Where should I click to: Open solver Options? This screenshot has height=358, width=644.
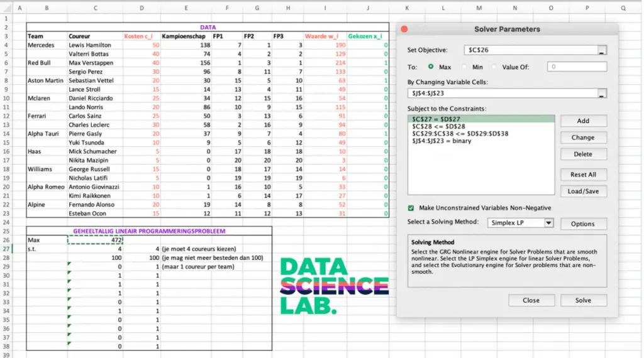tap(582, 224)
